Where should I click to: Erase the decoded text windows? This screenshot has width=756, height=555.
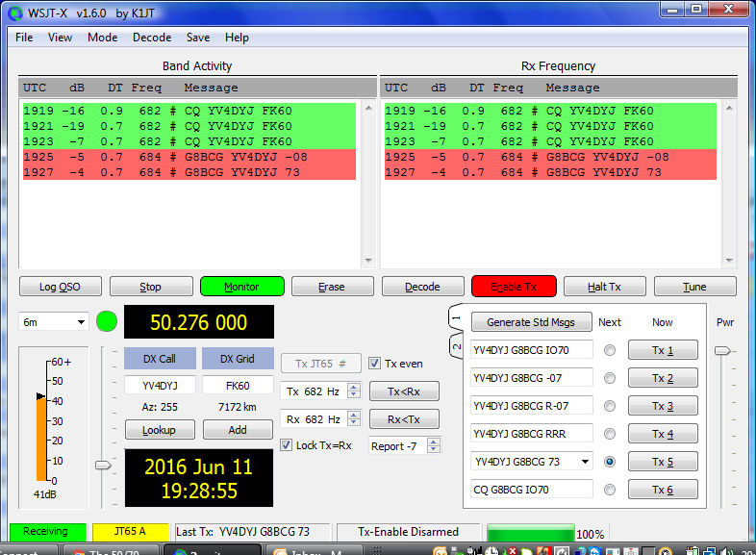pyautogui.click(x=332, y=287)
